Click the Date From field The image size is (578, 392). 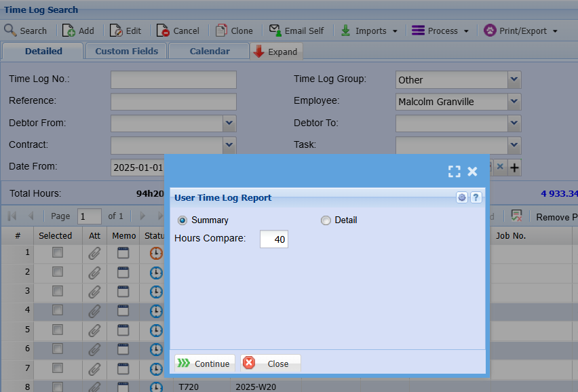[x=138, y=168]
